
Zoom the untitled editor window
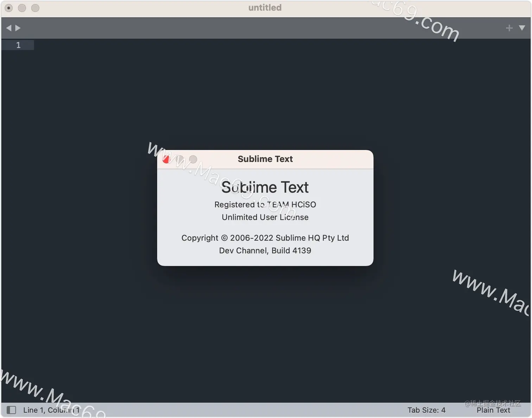35,8
